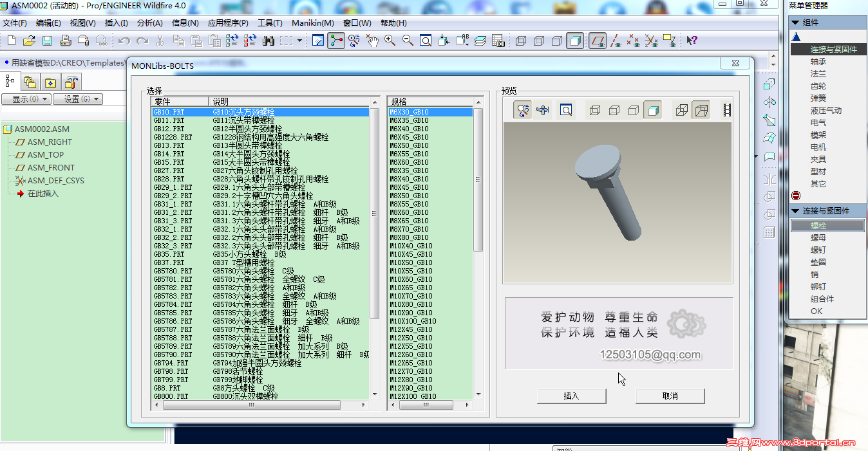Open the 显示(O) dropdown
Viewport: 868px width, 451px height.
coord(26,99)
